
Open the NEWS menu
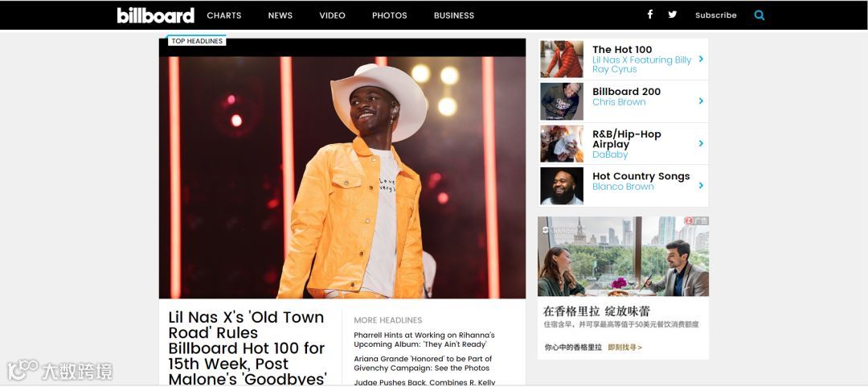(280, 15)
